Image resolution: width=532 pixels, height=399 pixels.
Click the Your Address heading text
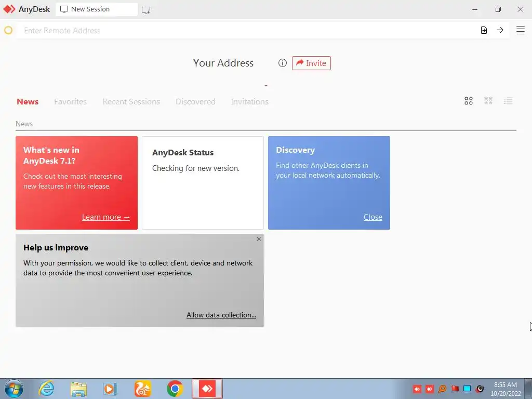pos(223,63)
